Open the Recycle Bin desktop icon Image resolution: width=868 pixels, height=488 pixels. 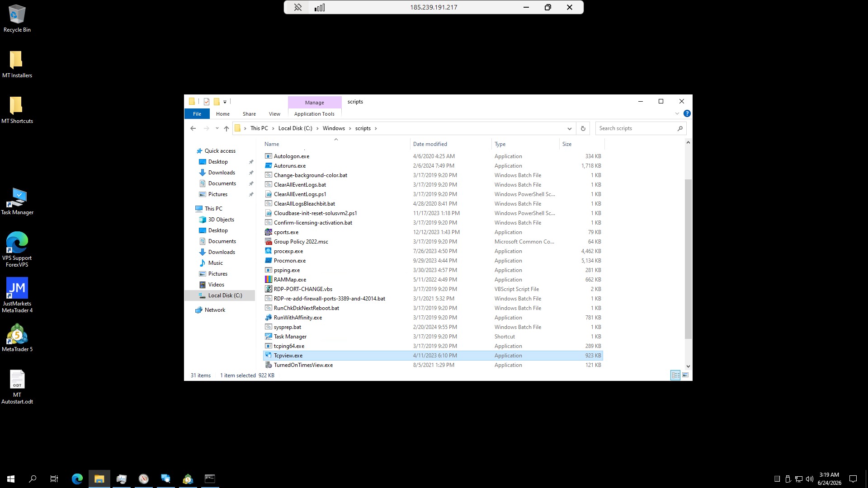(x=17, y=19)
